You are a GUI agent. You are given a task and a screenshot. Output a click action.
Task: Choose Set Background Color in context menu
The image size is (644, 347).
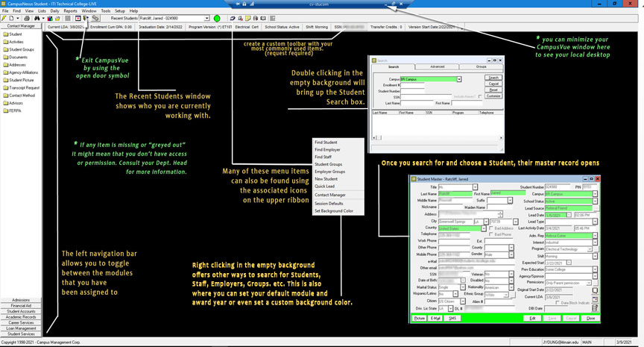point(333,211)
